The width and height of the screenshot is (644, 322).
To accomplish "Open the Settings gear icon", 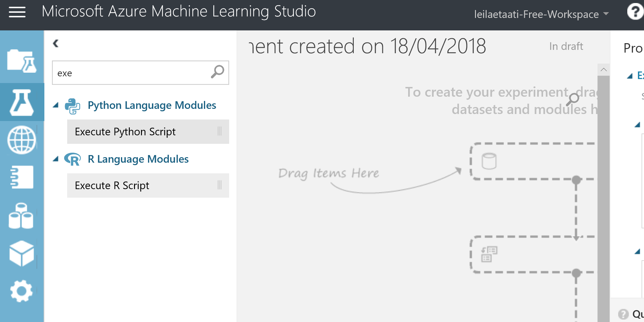I will click(21, 291).
